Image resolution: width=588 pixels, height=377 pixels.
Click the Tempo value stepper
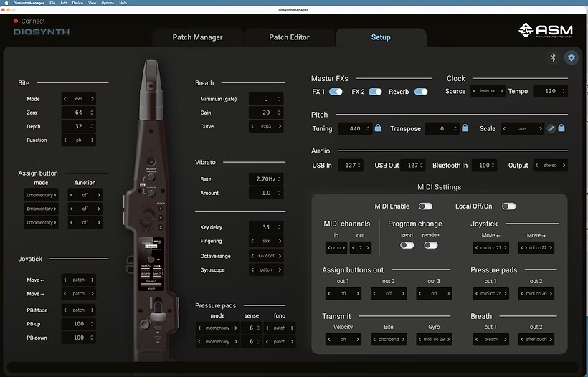point(564,92)
